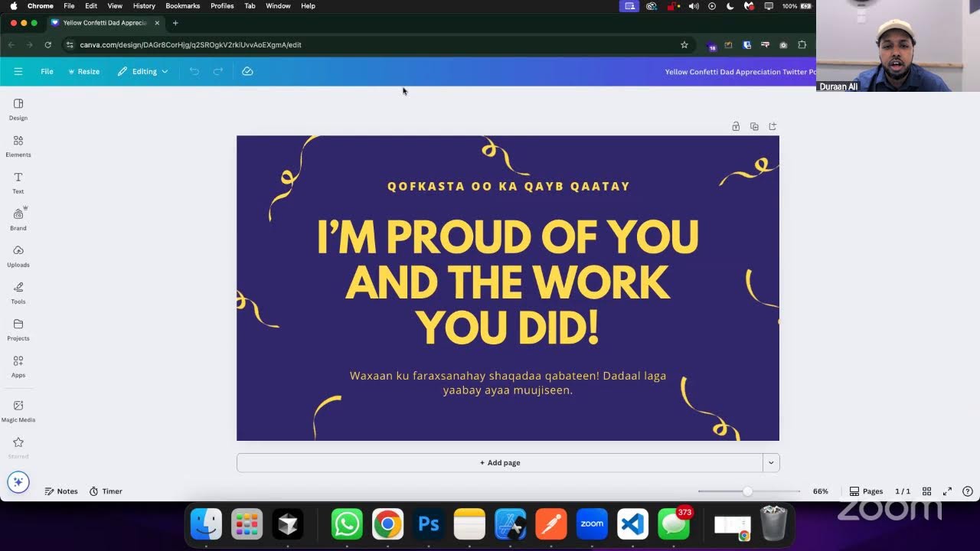The width and height of the screenshot is (980, 551).
Task: Open the Pages view button
Action: [866, 491]
